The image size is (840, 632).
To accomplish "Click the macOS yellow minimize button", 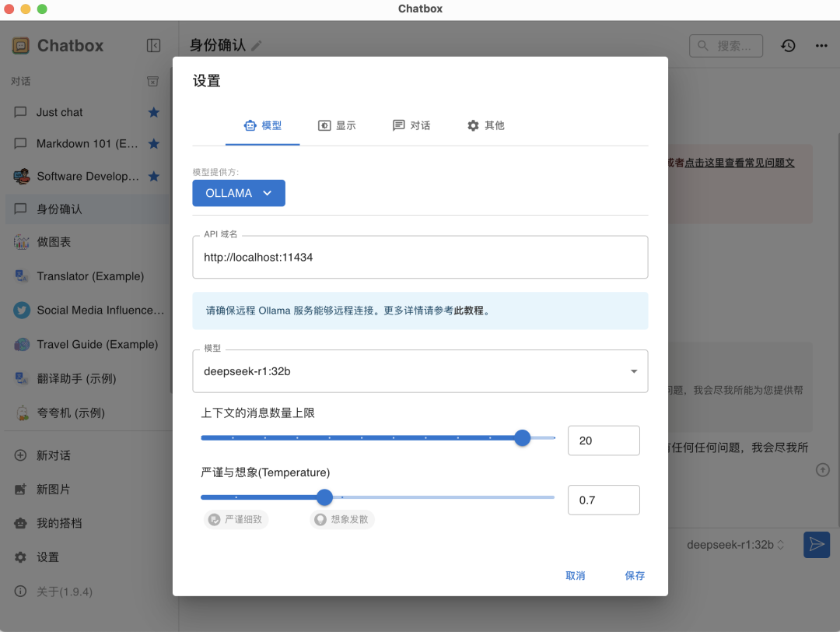I will (x=25, y=9).
